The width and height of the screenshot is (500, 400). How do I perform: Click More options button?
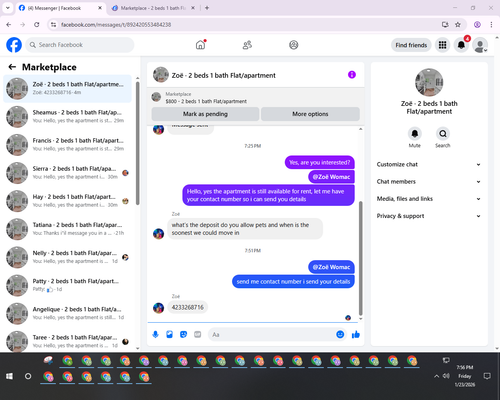pos(310,114)
